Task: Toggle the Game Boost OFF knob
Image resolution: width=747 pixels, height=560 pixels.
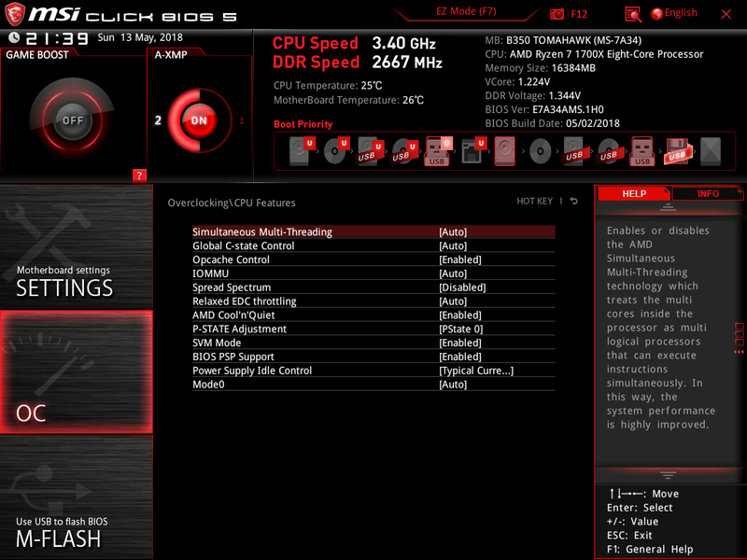Action: pyautogui.click(x=73, y=120)
